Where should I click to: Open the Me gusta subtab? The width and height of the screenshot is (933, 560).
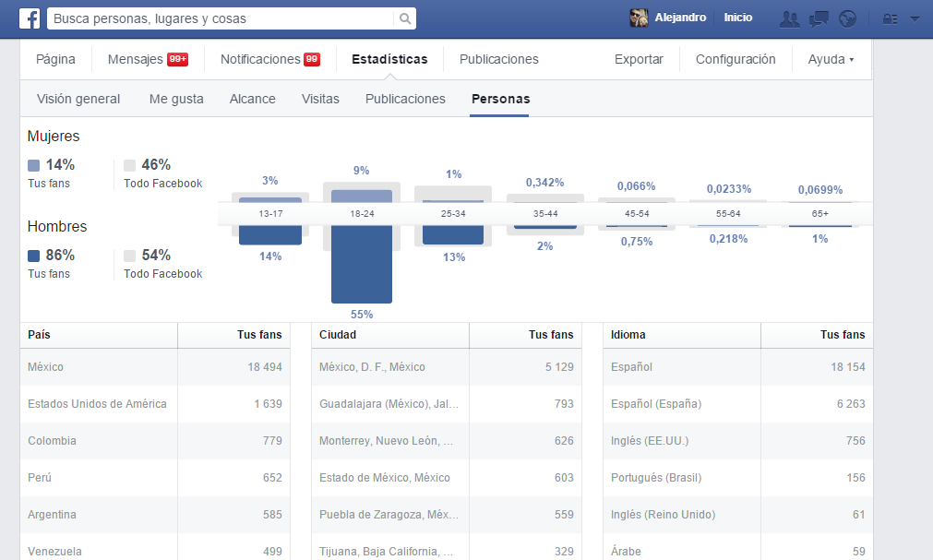coord(176,99)
